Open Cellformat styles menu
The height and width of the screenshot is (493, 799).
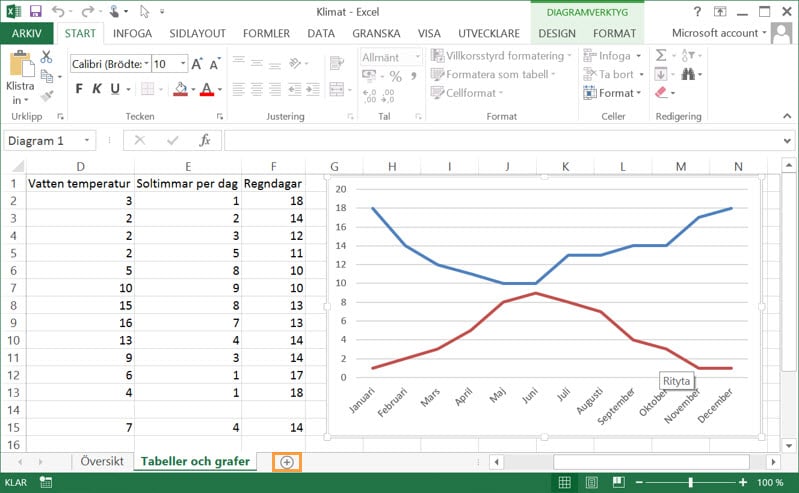(x=467, y=93)
